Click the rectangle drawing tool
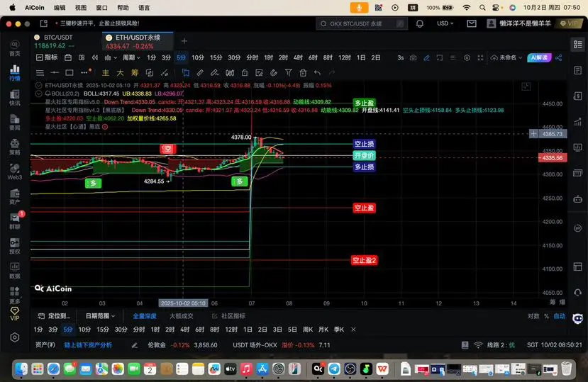 tap(70, 73)
